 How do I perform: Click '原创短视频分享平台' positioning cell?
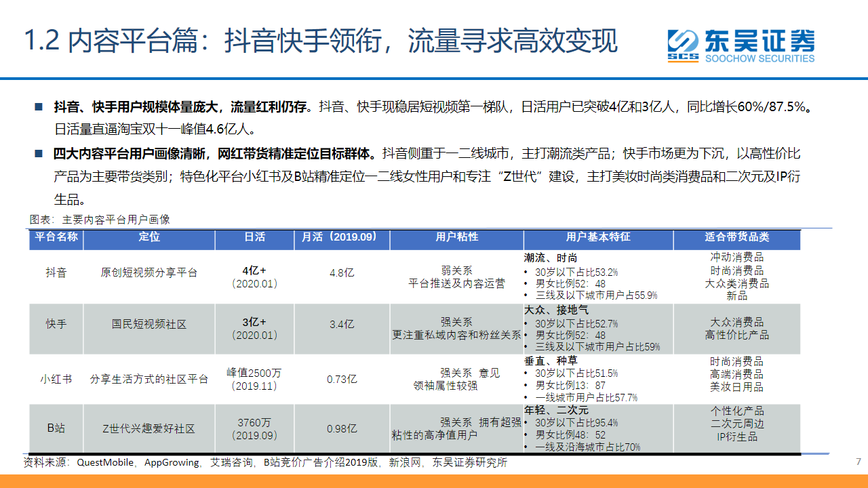149,272
